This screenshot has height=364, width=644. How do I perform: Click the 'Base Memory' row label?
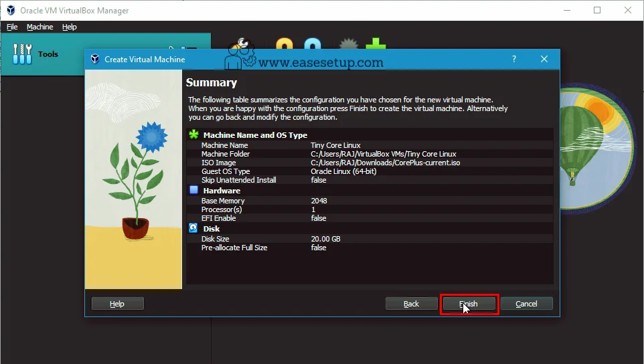(223, 201)
